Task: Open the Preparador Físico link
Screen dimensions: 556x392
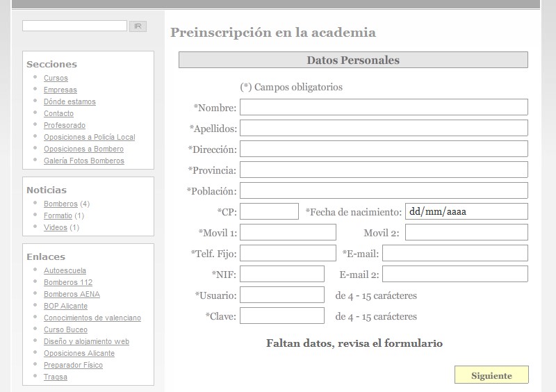Action: [x=73, y=365]
